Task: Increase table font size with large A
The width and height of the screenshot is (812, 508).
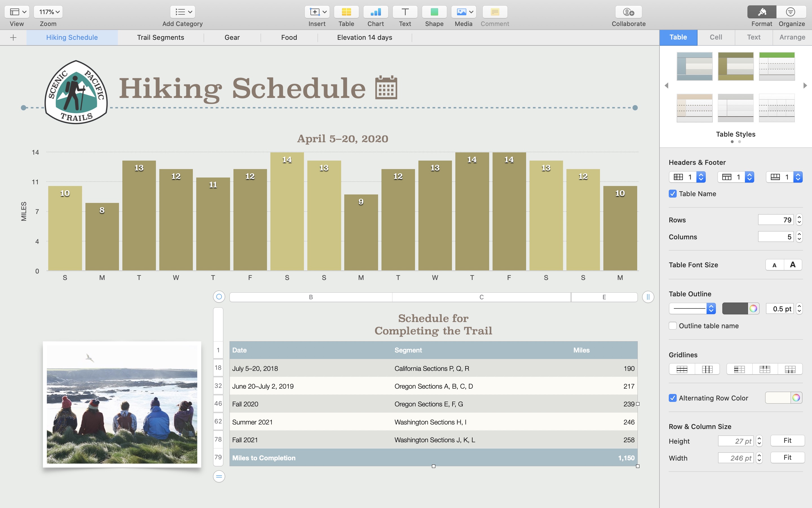Action: (x=793, y=265)
